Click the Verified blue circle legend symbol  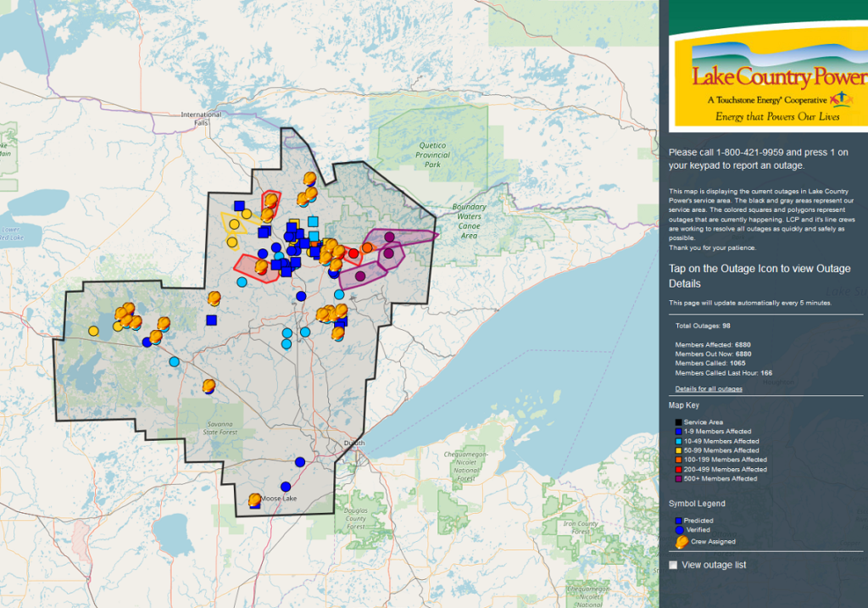pyautogui.click(x=679, y=530)
